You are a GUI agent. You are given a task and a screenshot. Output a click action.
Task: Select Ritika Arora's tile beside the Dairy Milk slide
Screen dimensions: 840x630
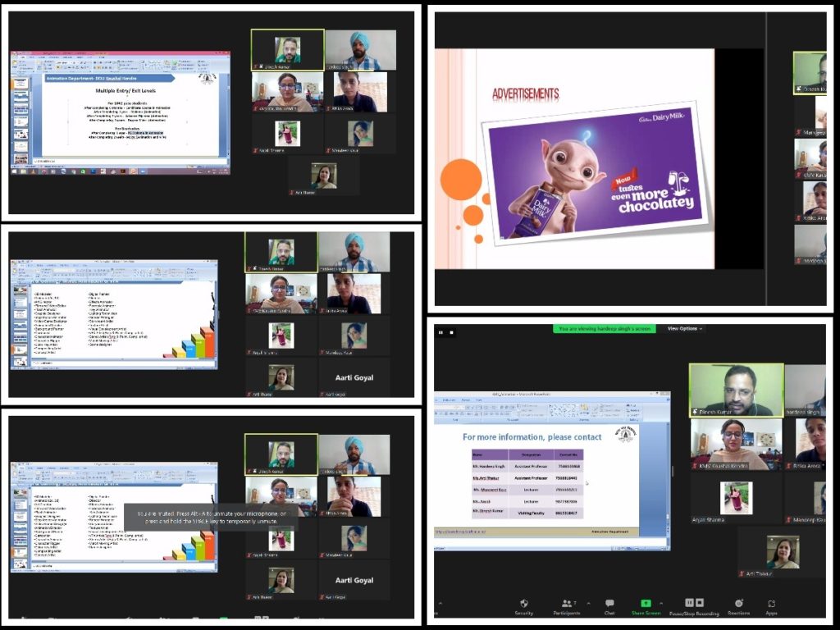tap(810, 202)
